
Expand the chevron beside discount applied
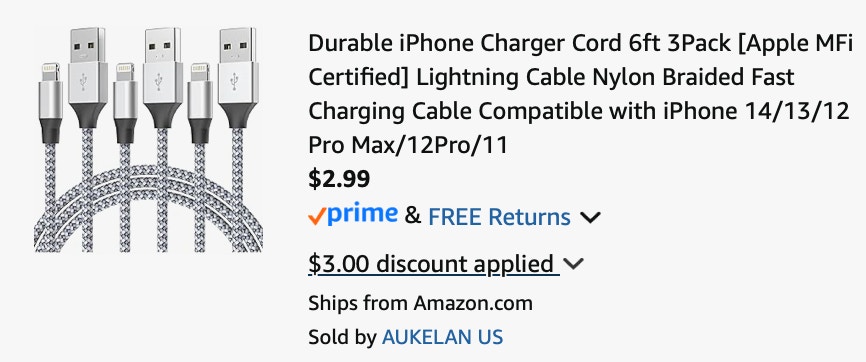click(573, 265)
